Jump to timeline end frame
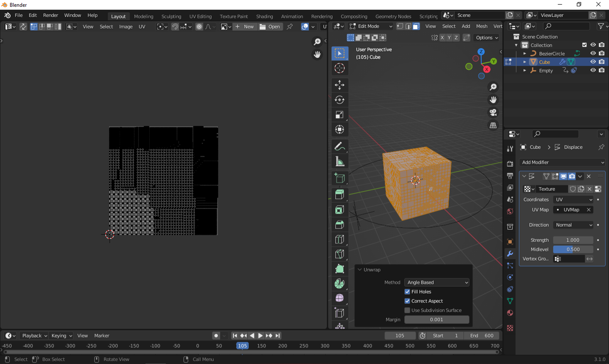609x364 pixels. (278, 336)
